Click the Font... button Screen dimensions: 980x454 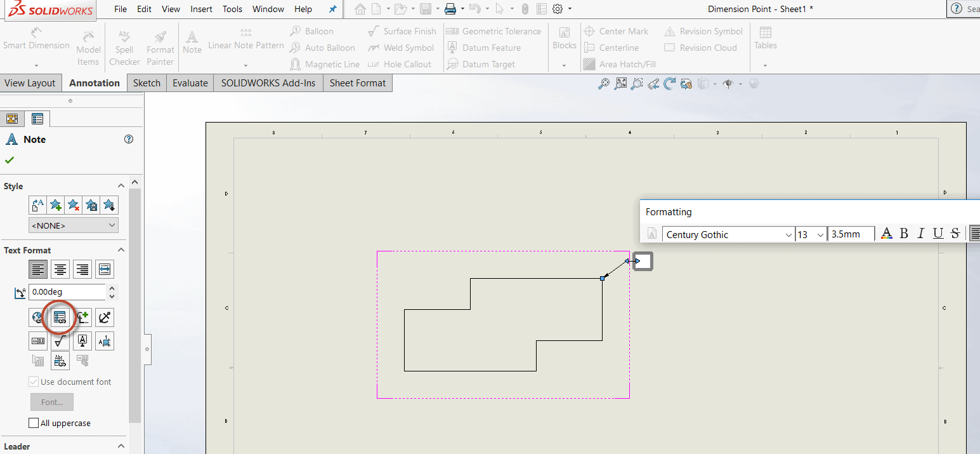(x=52, y=402)
